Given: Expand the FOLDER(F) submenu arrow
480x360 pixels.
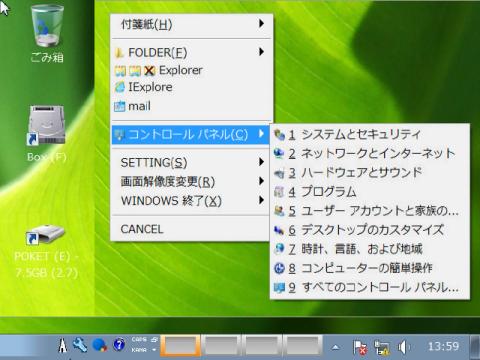Looking at the screenshot, I should (262, 52).
